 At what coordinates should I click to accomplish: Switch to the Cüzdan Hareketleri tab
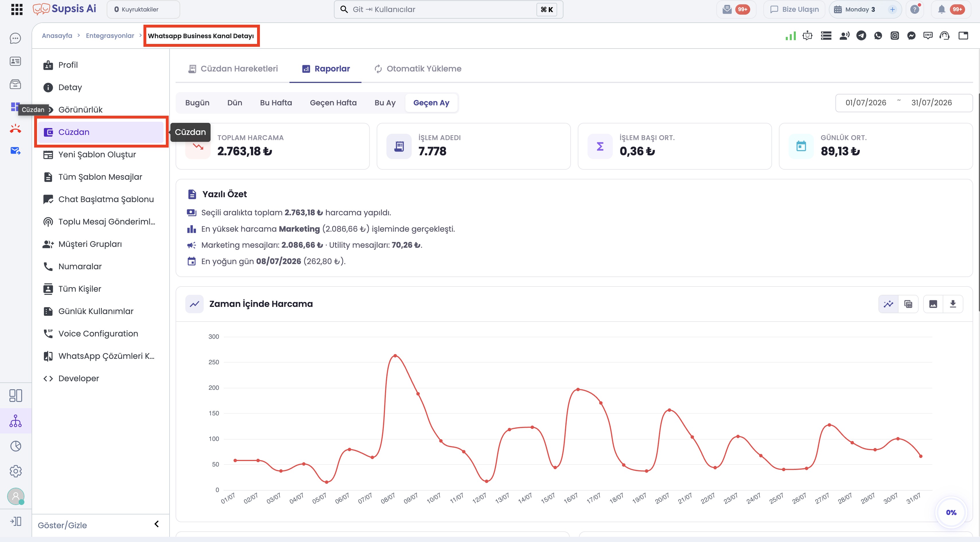tap(233, 69)
